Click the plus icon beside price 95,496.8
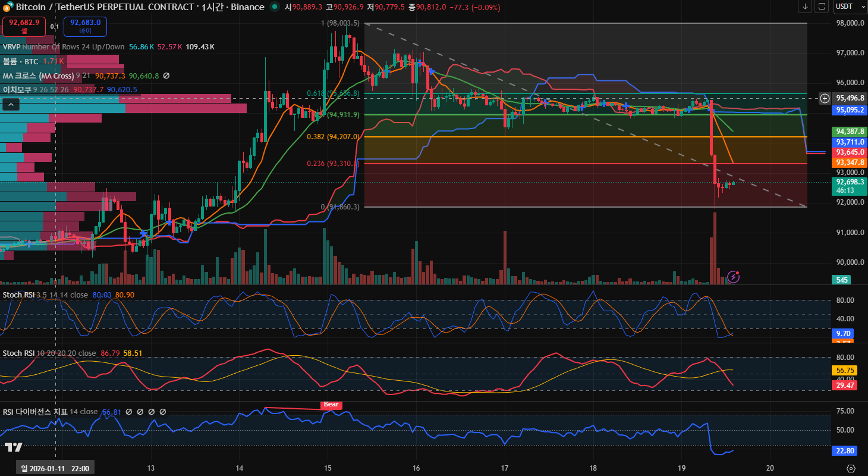Image resolution: width=868 pixels, height=476 pixels. (825, 98)
